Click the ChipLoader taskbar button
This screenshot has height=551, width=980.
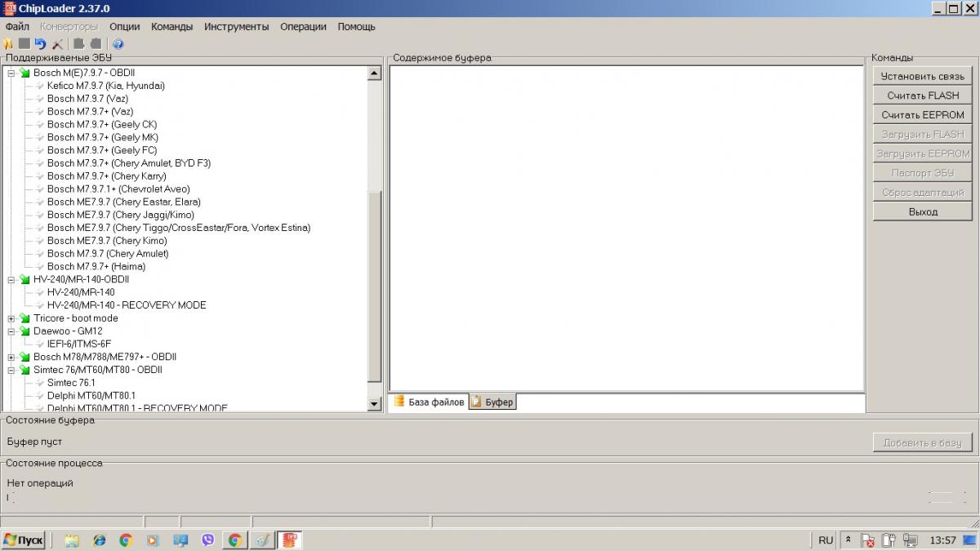[x=290, y=540]
